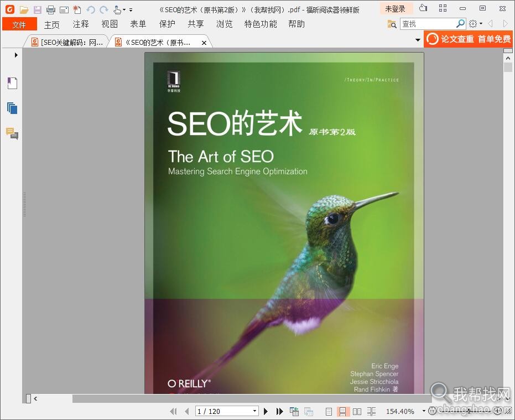Viewport: 515px width, 420px height.
Task: Redo the last action
Action: (x=104, y=10)
